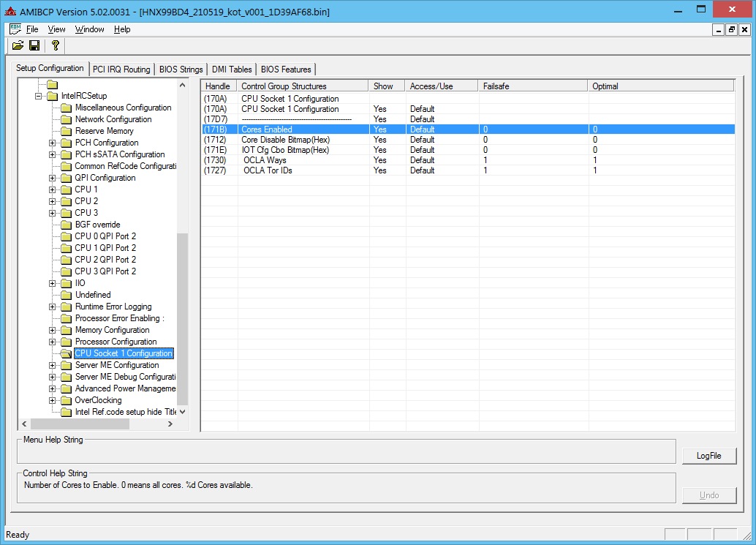Viewport: 756px width, 545px height.
Task: Click the LogFile button
Action: point(708,456)
